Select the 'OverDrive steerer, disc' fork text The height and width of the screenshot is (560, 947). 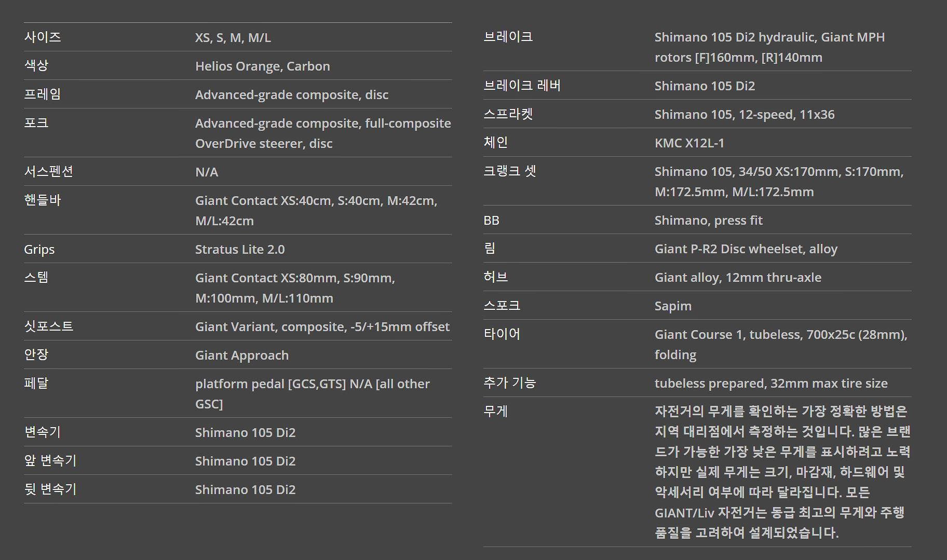[x=264, y=143]
